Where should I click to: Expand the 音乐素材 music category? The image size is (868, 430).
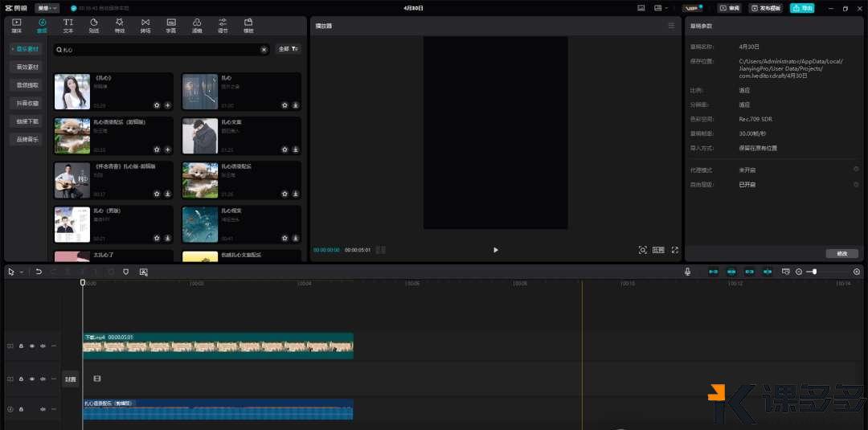click(26, 49)
